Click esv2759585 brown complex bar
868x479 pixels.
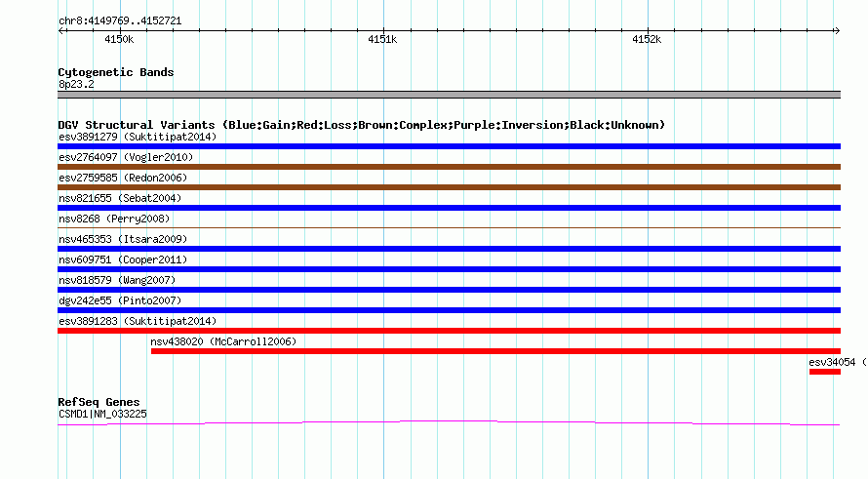click(x=449, y=187)
